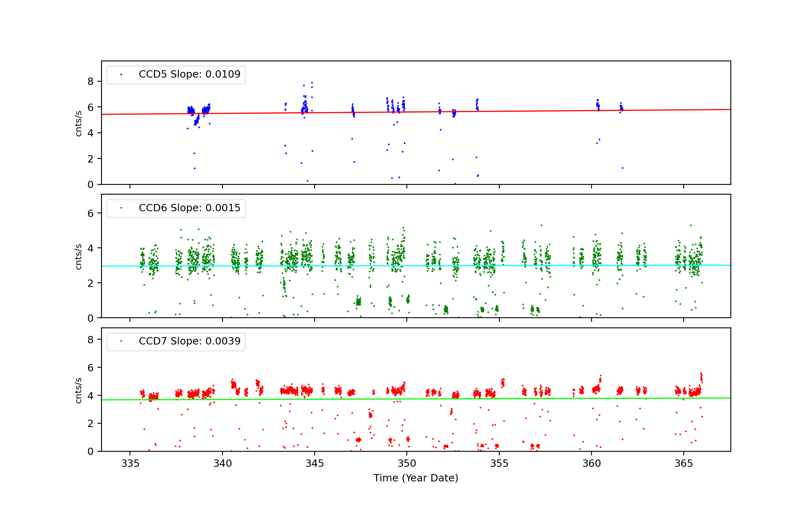Click the bottom plot's cnts/s y-axis label
Image resolution: width=812 pixels, height=507 pixels.
coord(79,390)
